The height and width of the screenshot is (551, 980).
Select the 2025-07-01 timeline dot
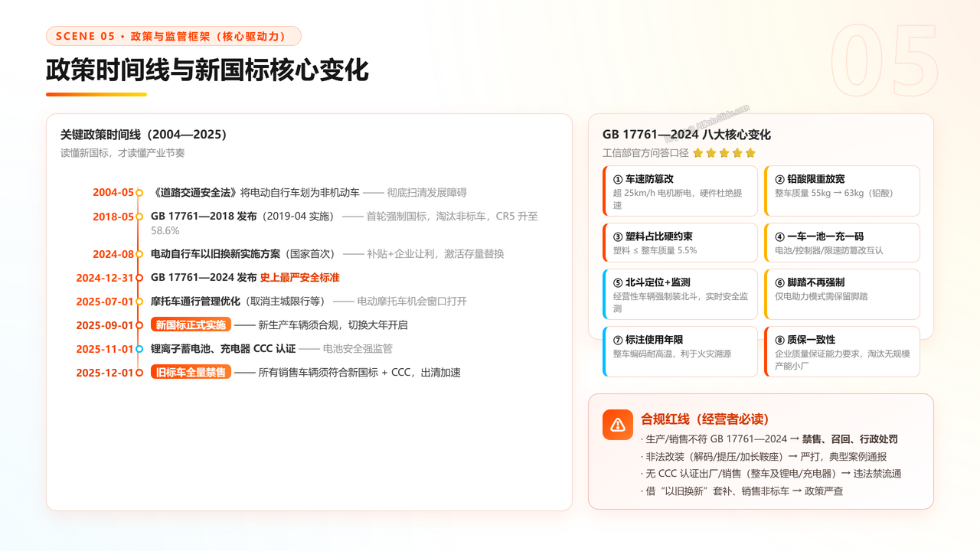(139, 302)
